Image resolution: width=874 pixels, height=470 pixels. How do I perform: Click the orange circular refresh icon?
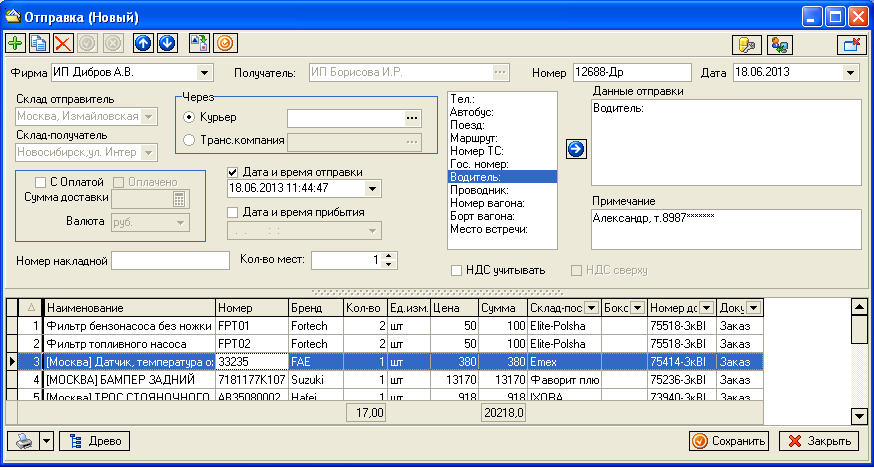click(225, 43)
